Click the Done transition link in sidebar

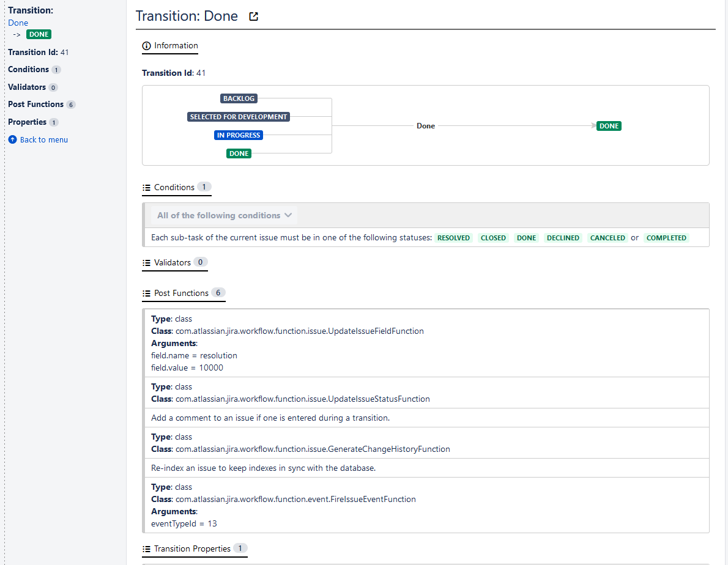(x=18, y=23)
